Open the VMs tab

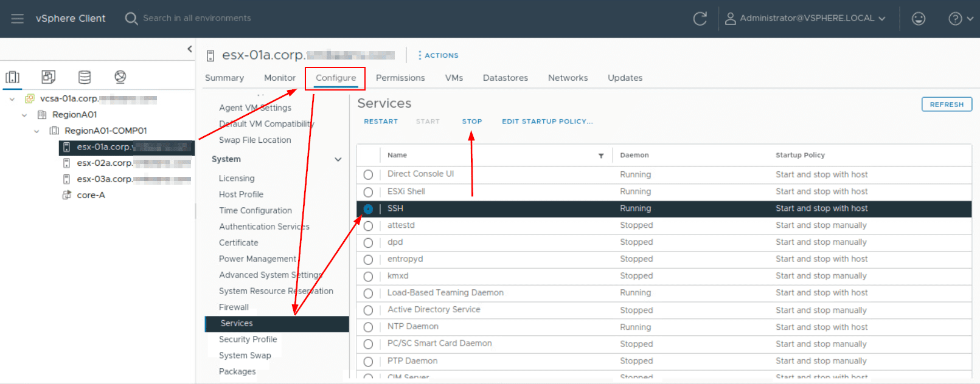coord(454,78)
